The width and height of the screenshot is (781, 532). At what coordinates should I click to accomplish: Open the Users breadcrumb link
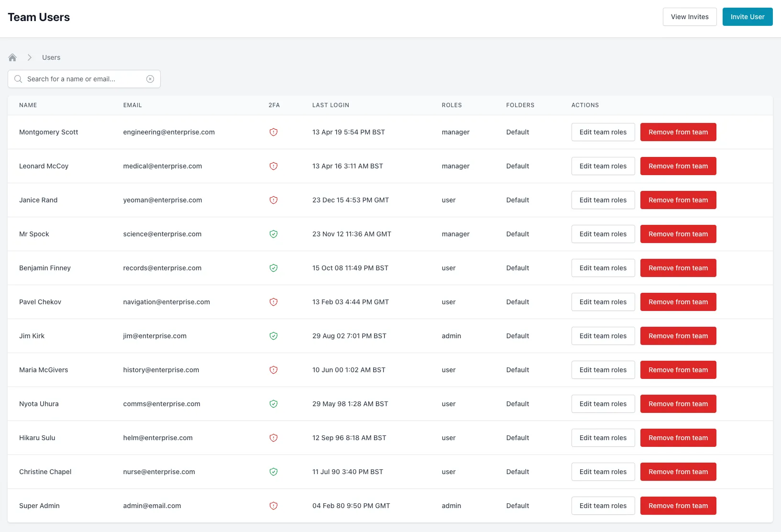[51, 57]
